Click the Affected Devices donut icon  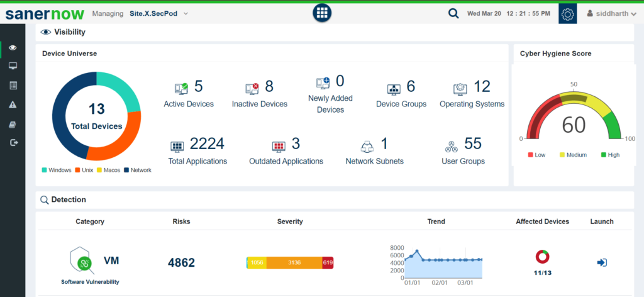(x=542, y=257)
